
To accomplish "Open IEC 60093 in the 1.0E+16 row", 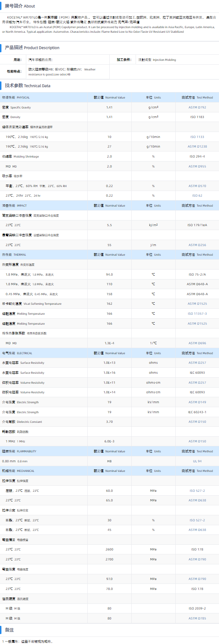I will [197, 373].
